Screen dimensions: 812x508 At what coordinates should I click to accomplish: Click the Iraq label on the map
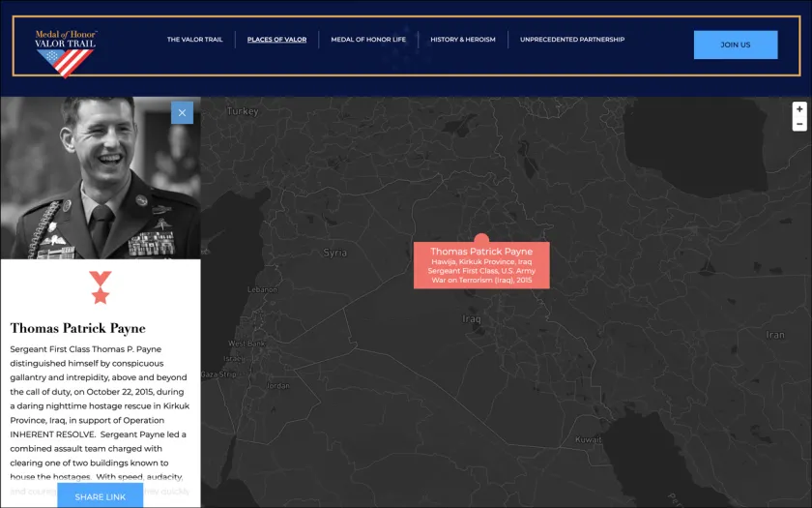tap(472, 318)
